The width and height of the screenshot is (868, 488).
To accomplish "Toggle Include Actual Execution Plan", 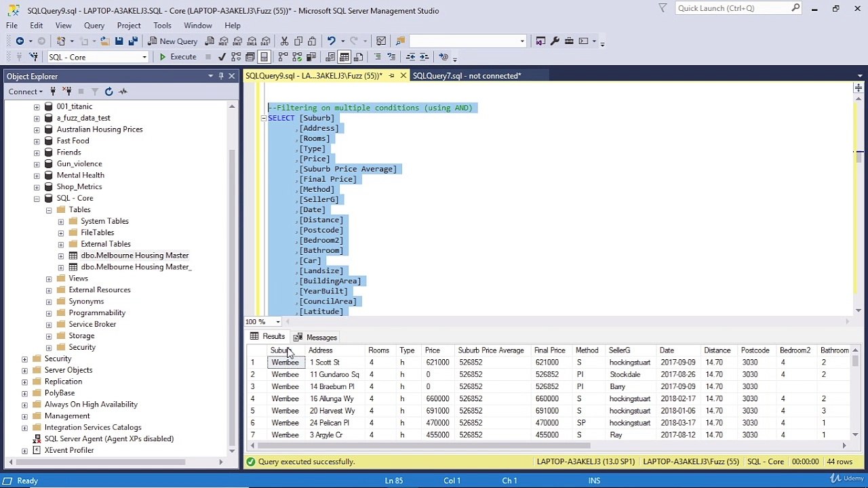I will [x=283, y=57].
